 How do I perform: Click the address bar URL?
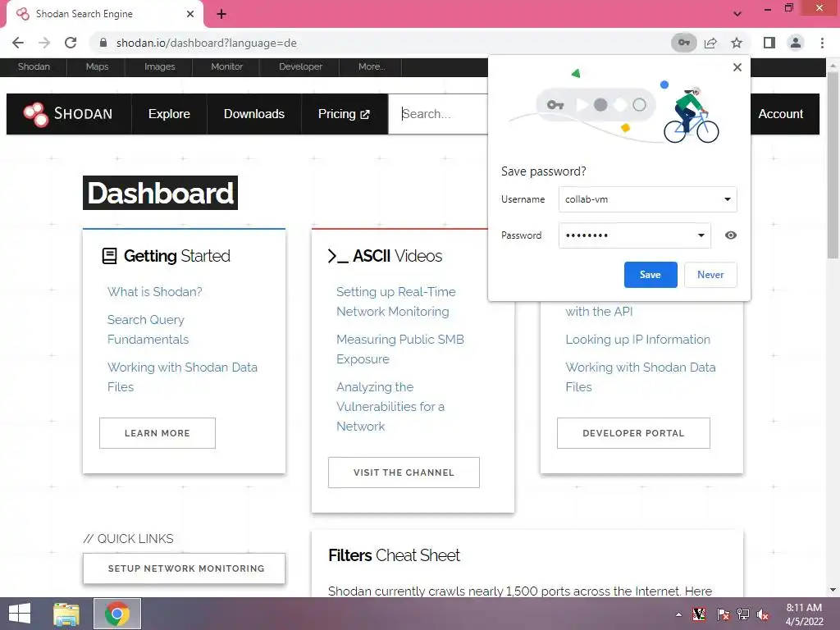206,43
